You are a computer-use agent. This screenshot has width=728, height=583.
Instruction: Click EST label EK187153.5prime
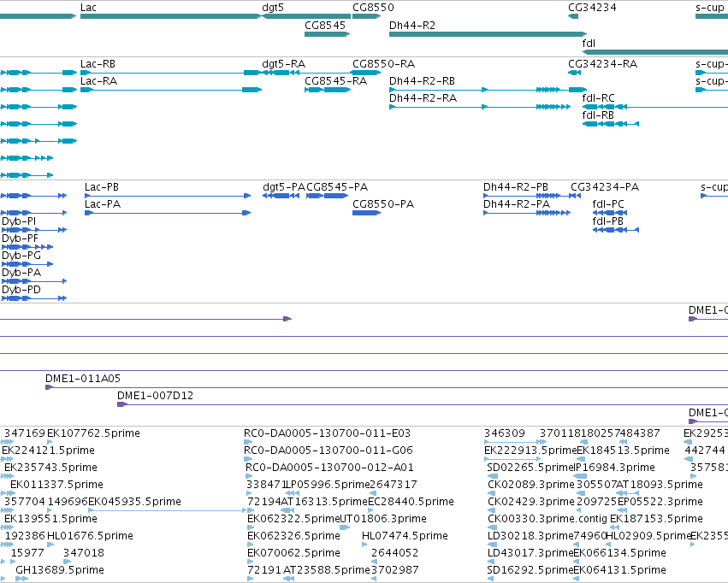pyautogui.click(x=656, y=519)
